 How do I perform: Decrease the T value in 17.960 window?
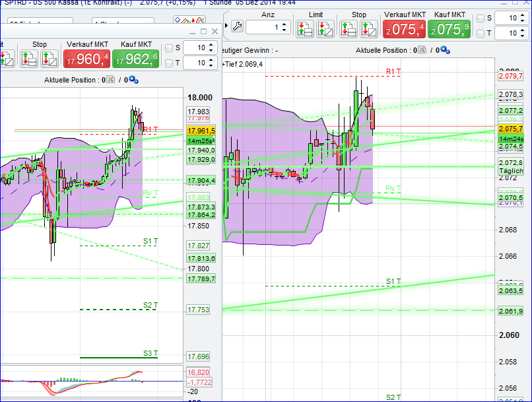click(211, 65)
